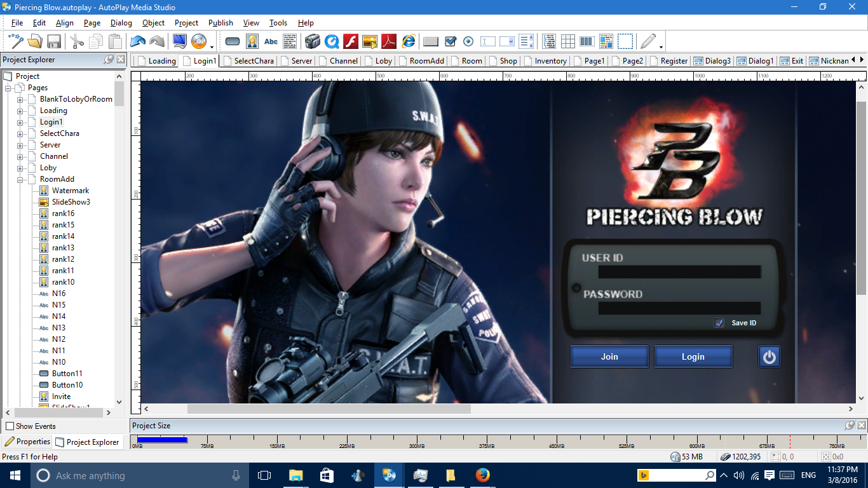Click the canvas horizontal scrollbar thumb

coord(329,409)
